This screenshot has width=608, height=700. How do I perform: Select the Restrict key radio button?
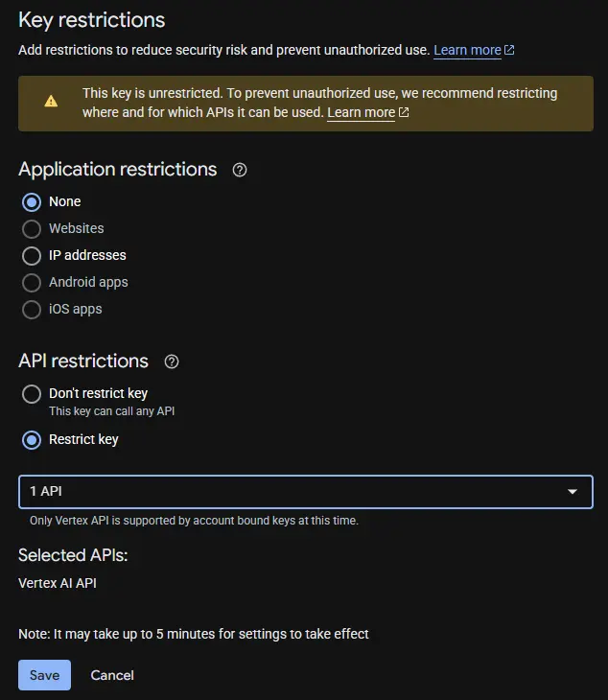[32, 440]
